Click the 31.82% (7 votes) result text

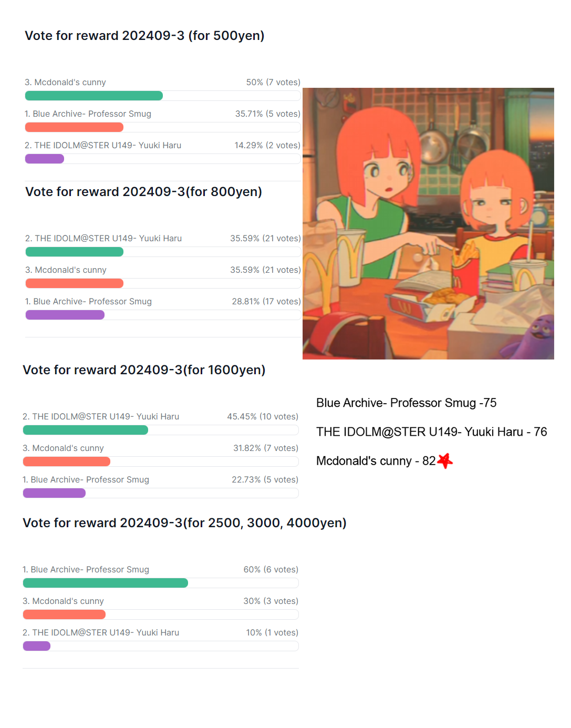click(265, 448)
